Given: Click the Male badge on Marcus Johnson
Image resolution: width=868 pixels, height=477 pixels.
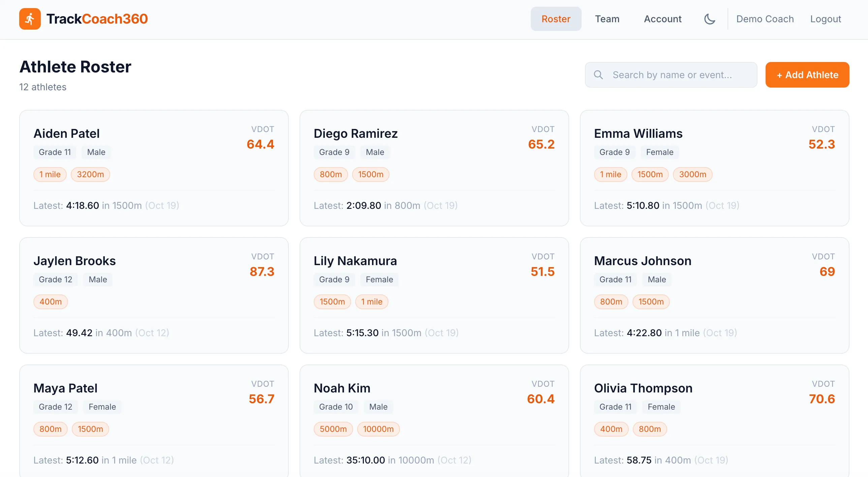Looking at the screenshot, I should coord(656,279).
